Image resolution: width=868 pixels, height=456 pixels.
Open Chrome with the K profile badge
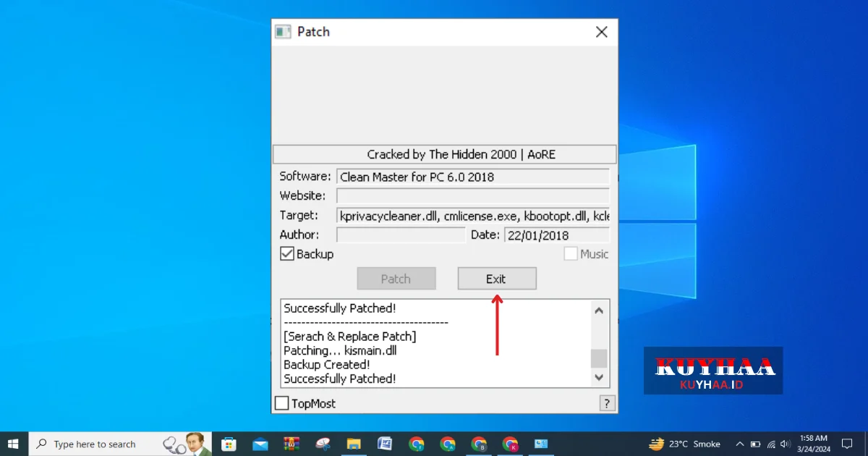pos(510,444)
